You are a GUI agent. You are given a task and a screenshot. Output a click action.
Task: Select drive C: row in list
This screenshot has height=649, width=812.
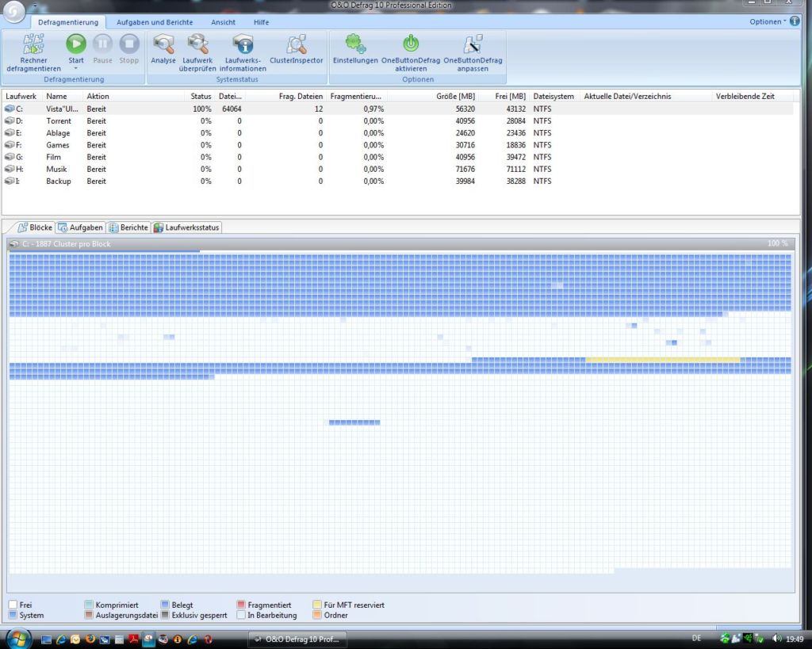(398, 109)
